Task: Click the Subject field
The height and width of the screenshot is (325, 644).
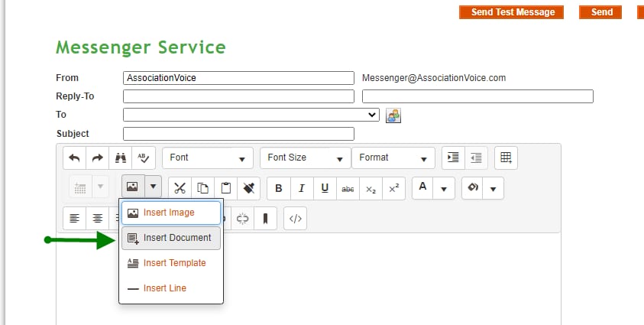Action: (x=238, y=134)
